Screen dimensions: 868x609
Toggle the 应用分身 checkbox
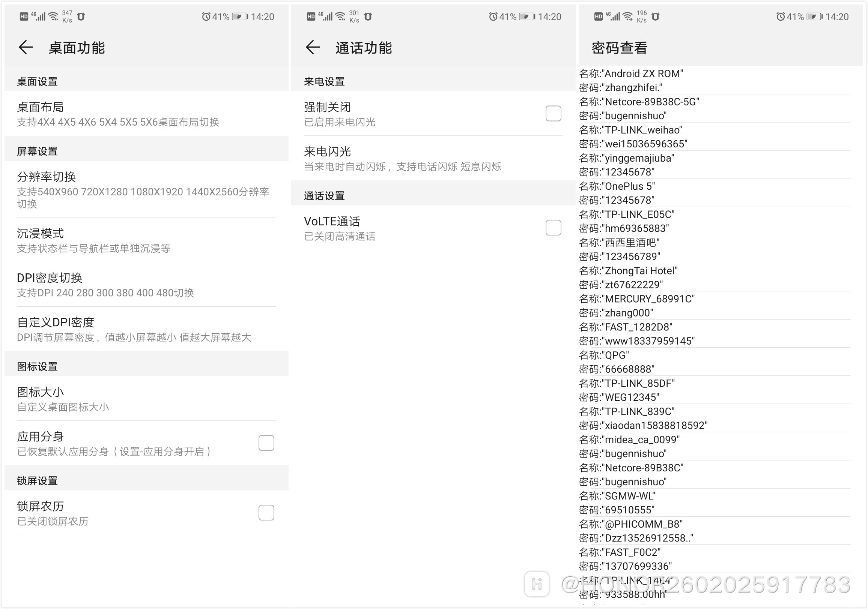tap(266, 443)
